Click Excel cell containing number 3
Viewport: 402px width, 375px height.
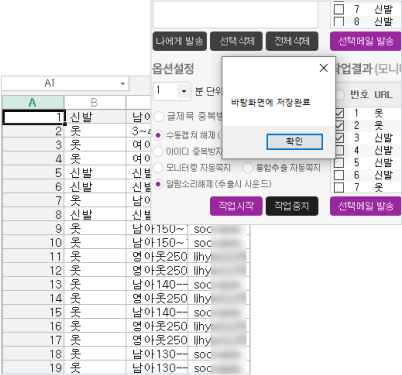point(33,145)
